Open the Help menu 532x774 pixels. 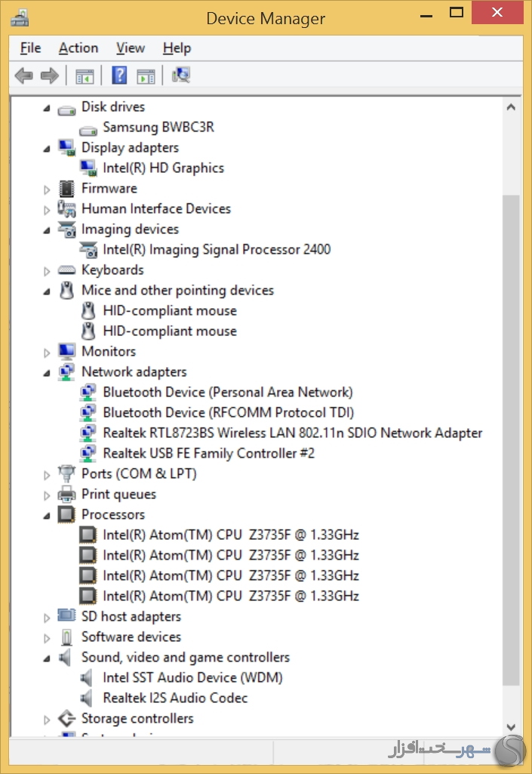click(177, 48)
